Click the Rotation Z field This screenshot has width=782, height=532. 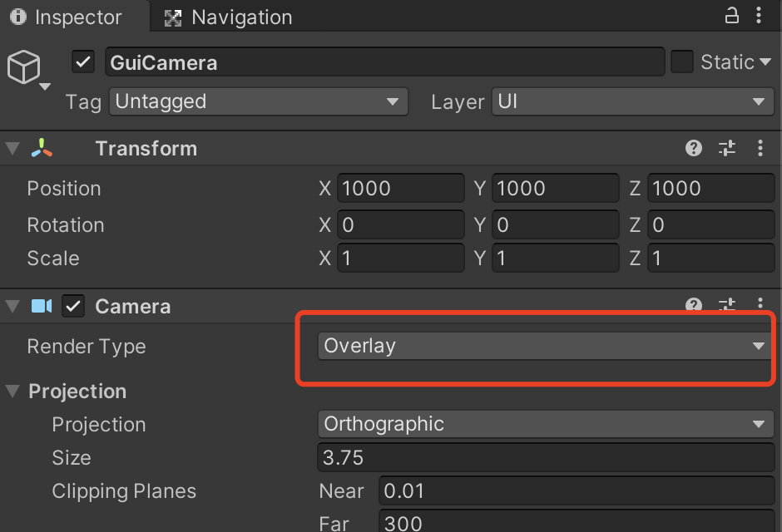pyautogui.click(x=710, y=224)
